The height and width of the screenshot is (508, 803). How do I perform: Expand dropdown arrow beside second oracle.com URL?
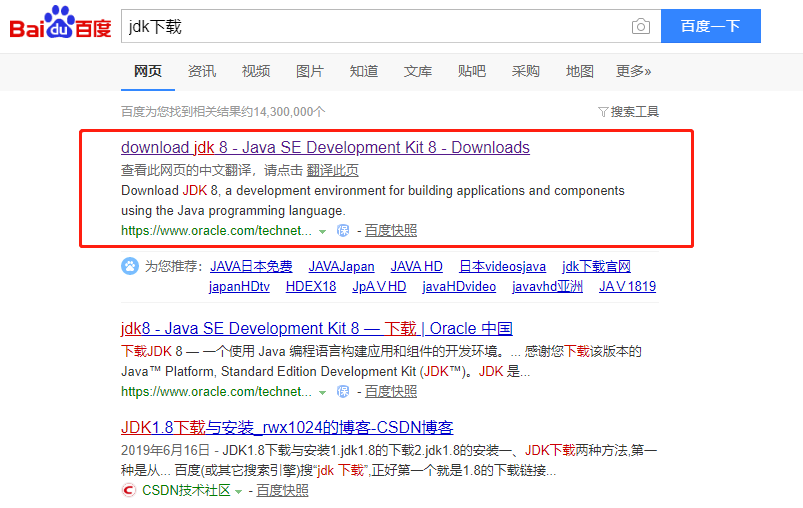[x=322, y=393]
